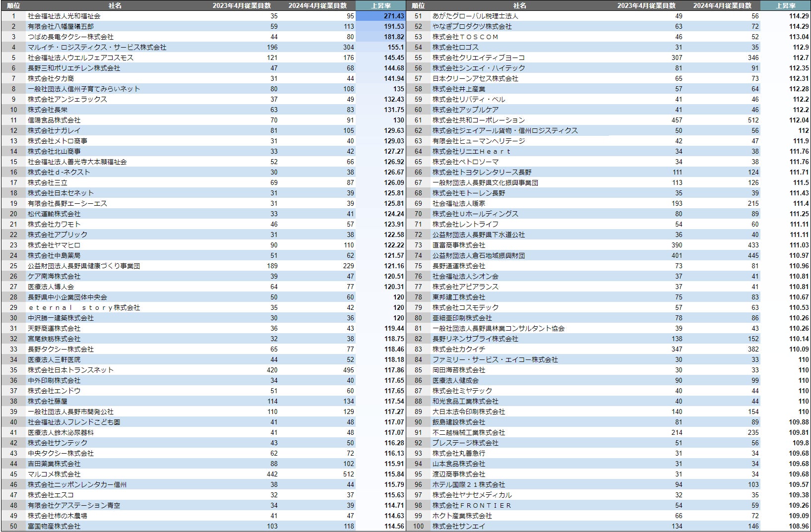The image size is (811, 532).
Task: Select the company 大日本法令印刷株式会社
Action: (469, 412)
